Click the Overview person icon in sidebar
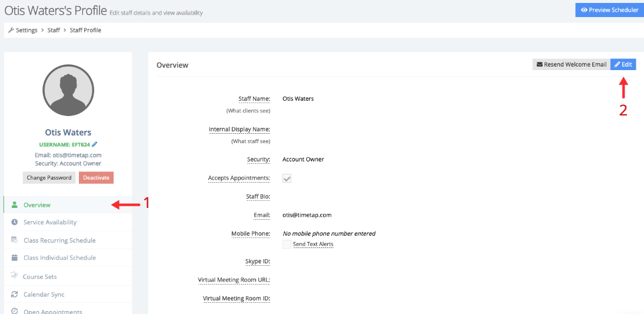 pyautogui.click(x=15, y=205)
